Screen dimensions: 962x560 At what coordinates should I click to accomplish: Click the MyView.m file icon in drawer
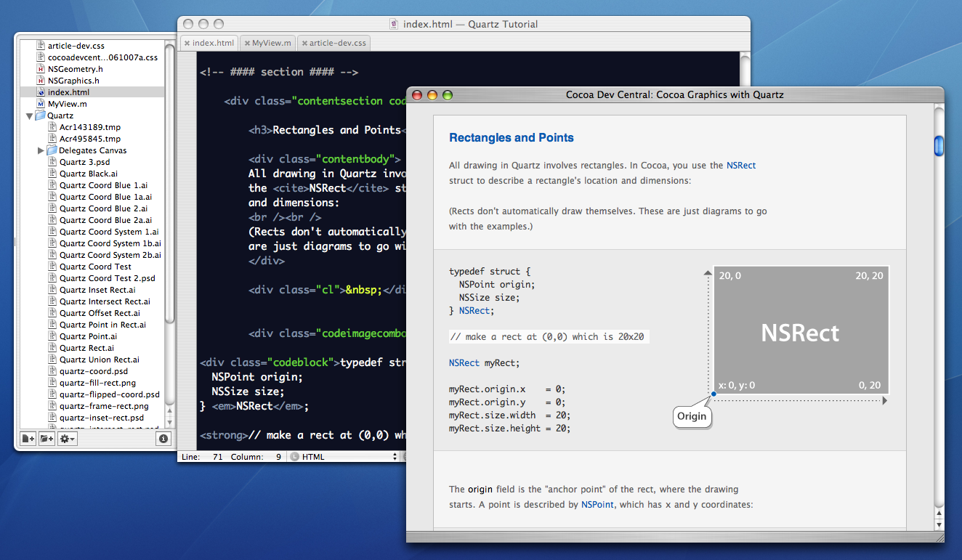41,104
